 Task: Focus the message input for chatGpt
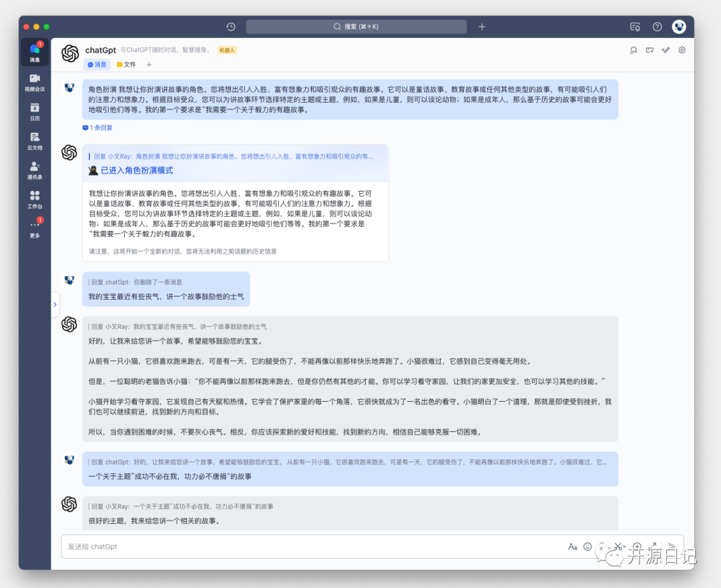click(x=312, y=547)
